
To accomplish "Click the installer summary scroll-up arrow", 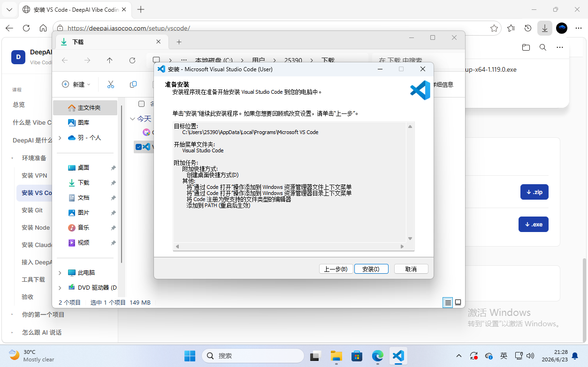I will [410, 127].
